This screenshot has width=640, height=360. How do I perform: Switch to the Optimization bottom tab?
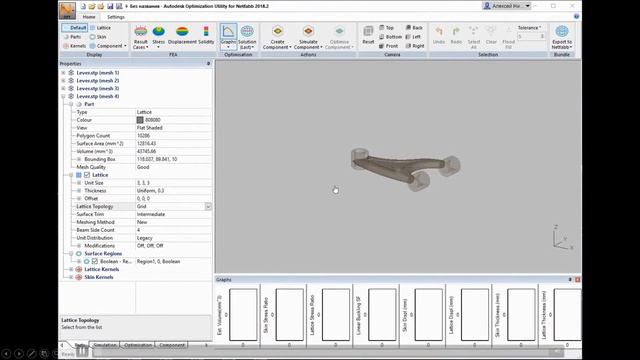tap(138, 345)
